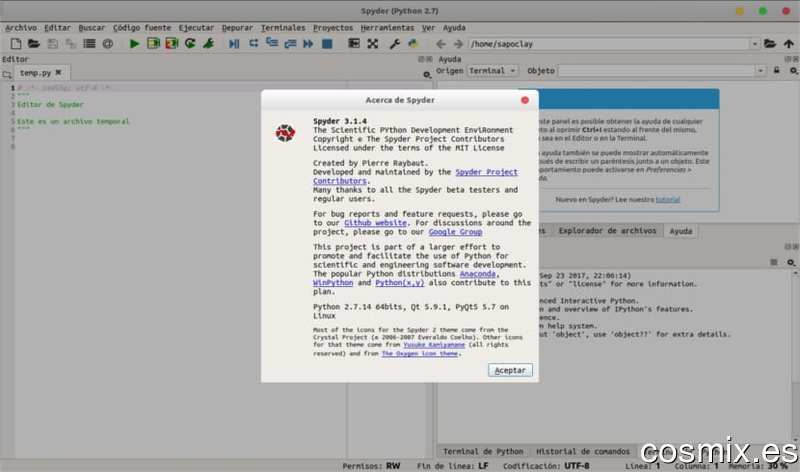The image size is (800, 472).
Task: Open the Github website link
Action: (x=375, y=223)
